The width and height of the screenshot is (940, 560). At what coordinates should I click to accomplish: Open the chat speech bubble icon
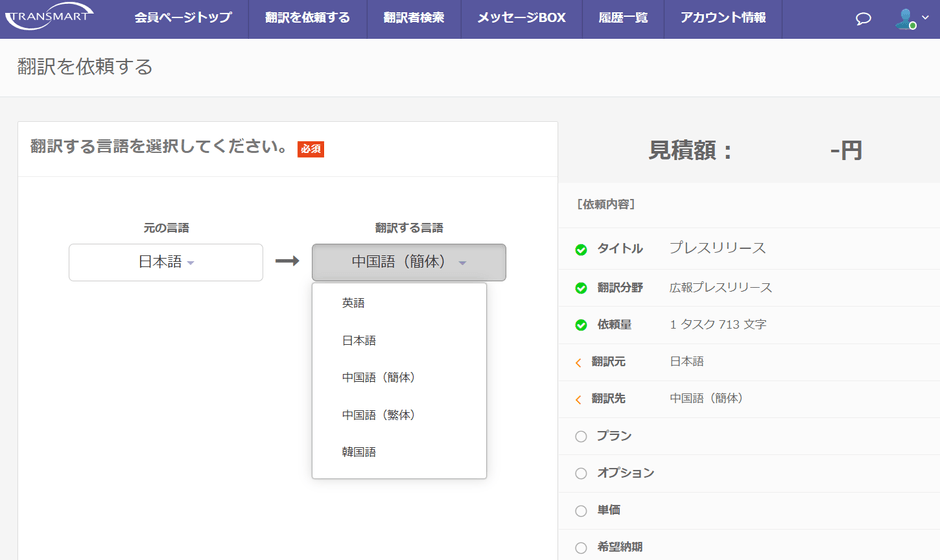(x=864, y=19)
